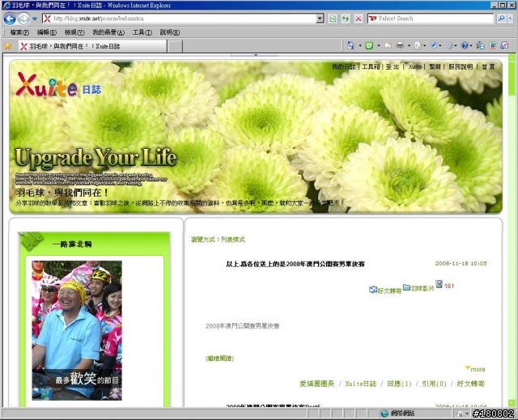Open the Help icon dropdown arrow
This screenshot has width=518, height=420.
(471, 46)
